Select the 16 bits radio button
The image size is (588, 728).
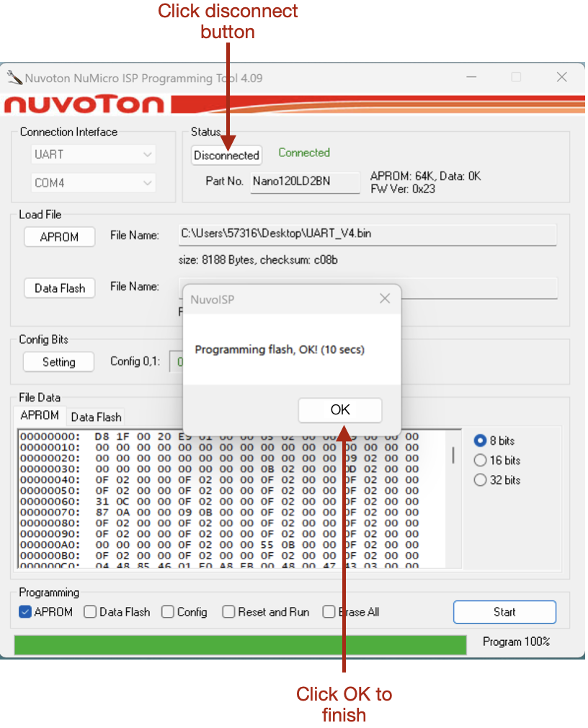click(480, 461)
